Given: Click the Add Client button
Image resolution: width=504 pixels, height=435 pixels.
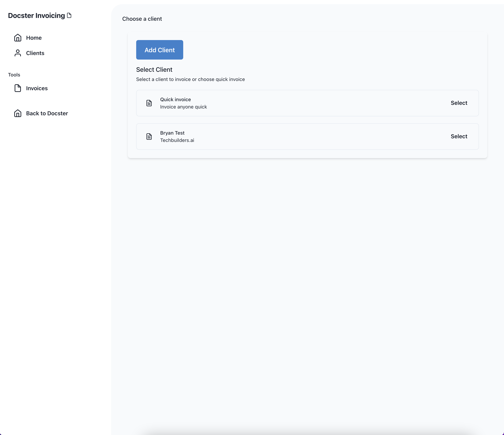Looking at the screenshot, I should (160, 50).
